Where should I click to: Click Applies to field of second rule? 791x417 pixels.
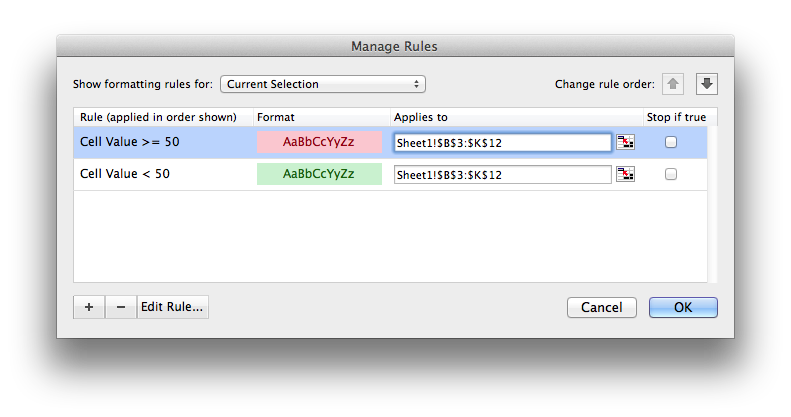coord(502,174)
